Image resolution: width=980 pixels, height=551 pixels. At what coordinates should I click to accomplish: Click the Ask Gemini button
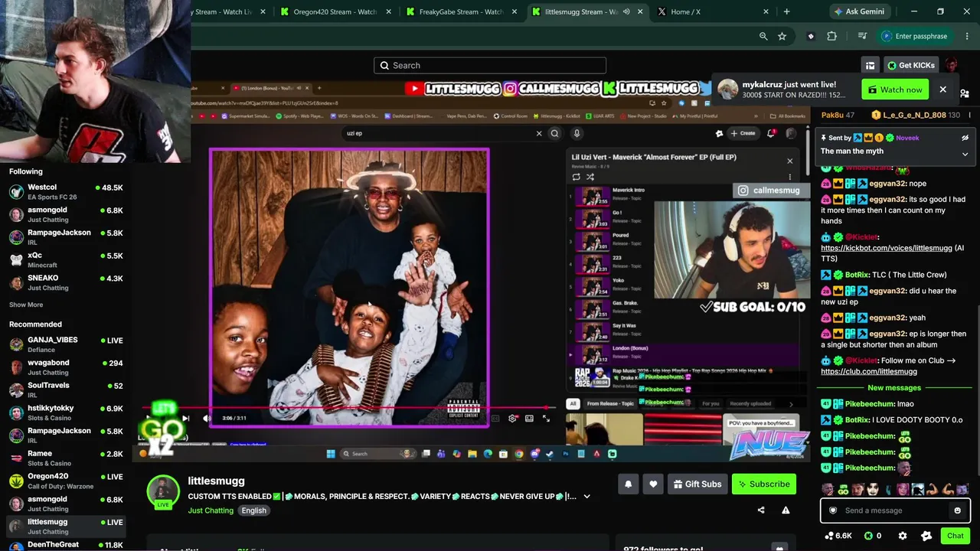tap(861, 11)
